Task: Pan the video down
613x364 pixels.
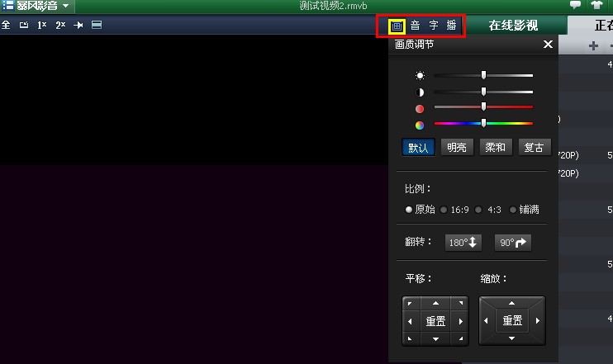Action: click(x=435, y=339)
